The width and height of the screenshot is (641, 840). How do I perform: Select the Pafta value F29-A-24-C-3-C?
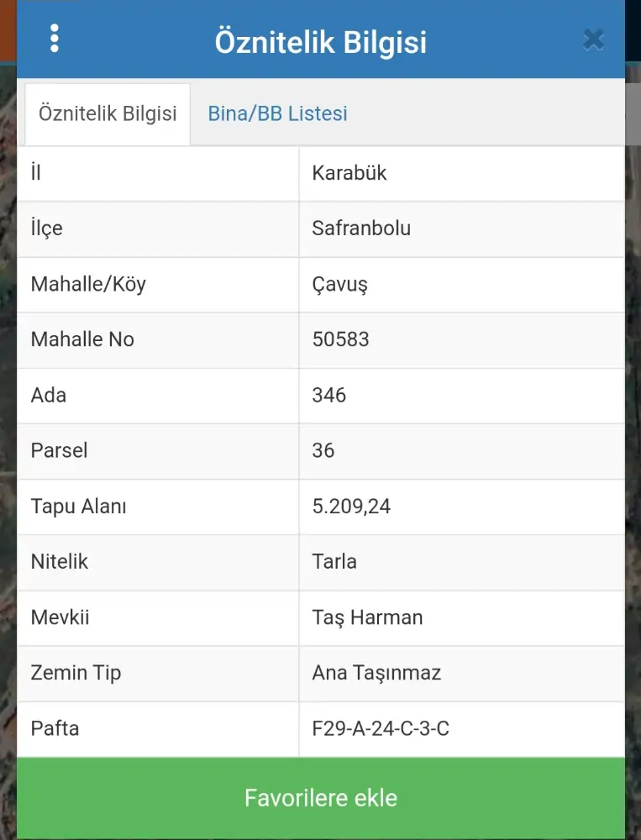click(381, 728)
